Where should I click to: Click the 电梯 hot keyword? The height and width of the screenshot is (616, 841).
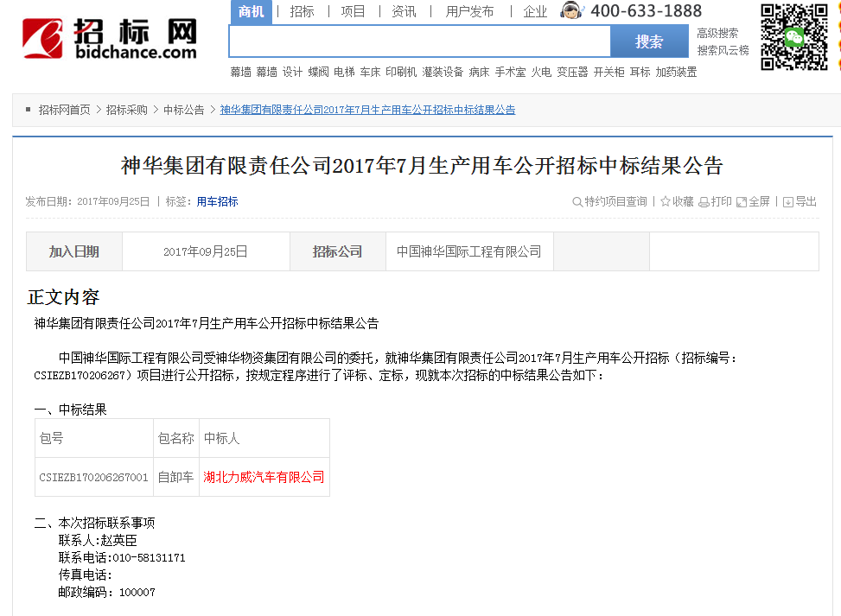coord(344,72)
